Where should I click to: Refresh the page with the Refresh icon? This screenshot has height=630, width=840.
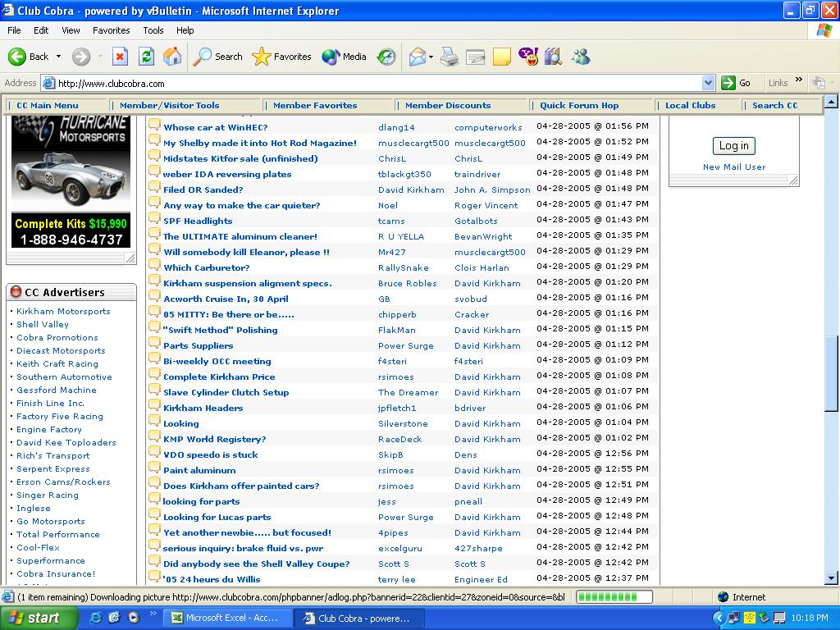[146, 57]
